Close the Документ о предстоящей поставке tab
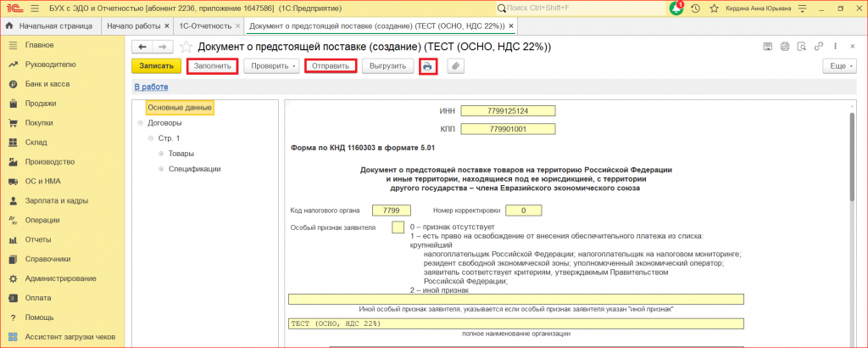 [x=510, y=26]
